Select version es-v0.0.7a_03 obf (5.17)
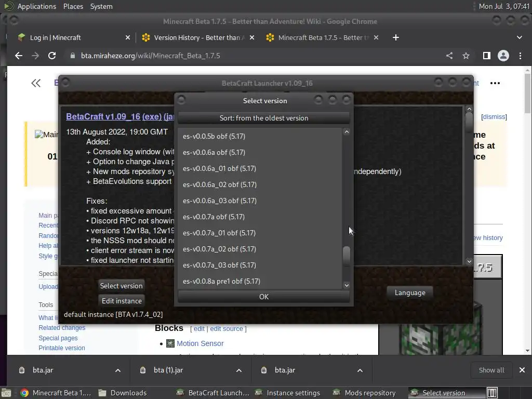532x399 pixels. click(x=260, y=265)
